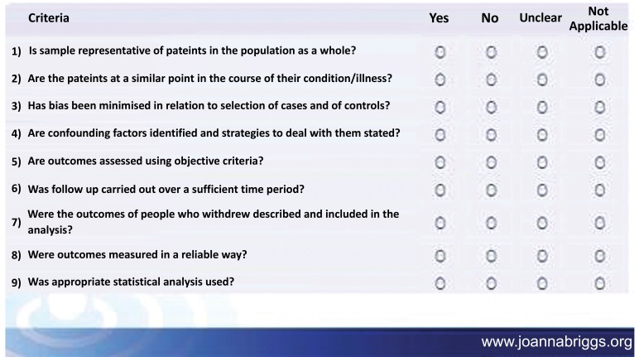The height and width of the screenshot is (357, 644).
Task: Select Not Applicable for confounding factors question
Action: [599, 134]
